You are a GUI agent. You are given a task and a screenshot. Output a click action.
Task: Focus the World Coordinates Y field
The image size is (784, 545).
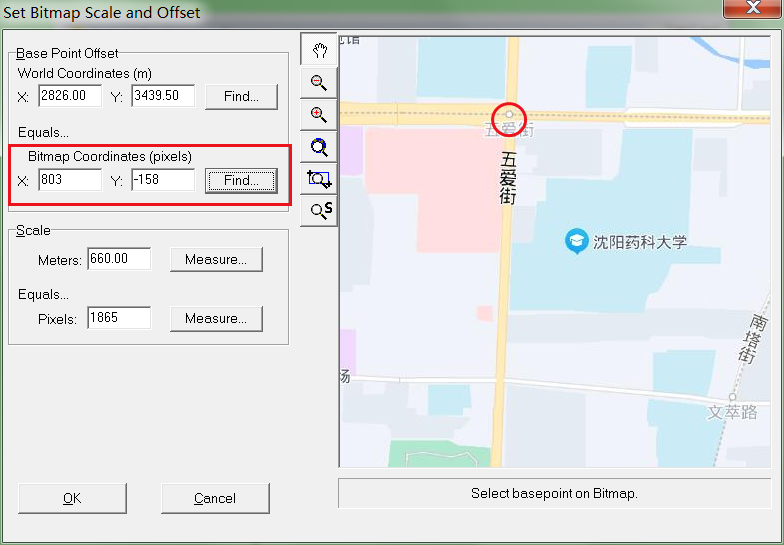pyautogui.click(x=163, y=96)
